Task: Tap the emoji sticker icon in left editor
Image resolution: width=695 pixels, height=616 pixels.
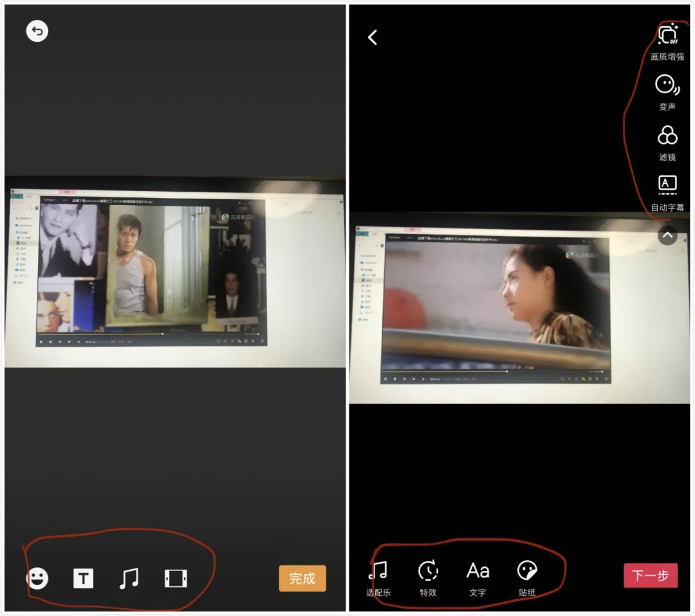Action: (x=37, y=579)
